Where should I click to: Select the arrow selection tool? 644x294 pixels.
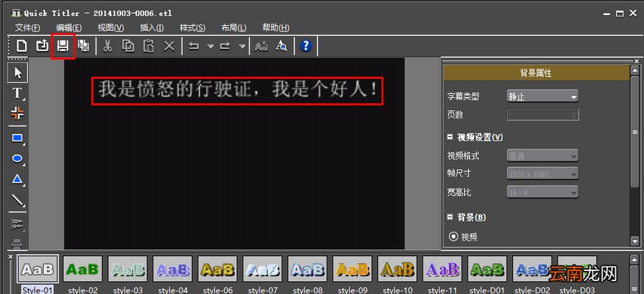coord(18,72)
